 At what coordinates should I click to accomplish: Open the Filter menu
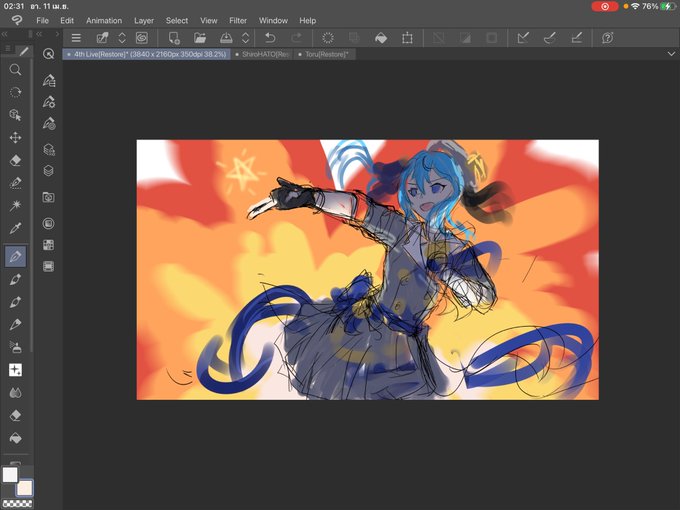238,20
